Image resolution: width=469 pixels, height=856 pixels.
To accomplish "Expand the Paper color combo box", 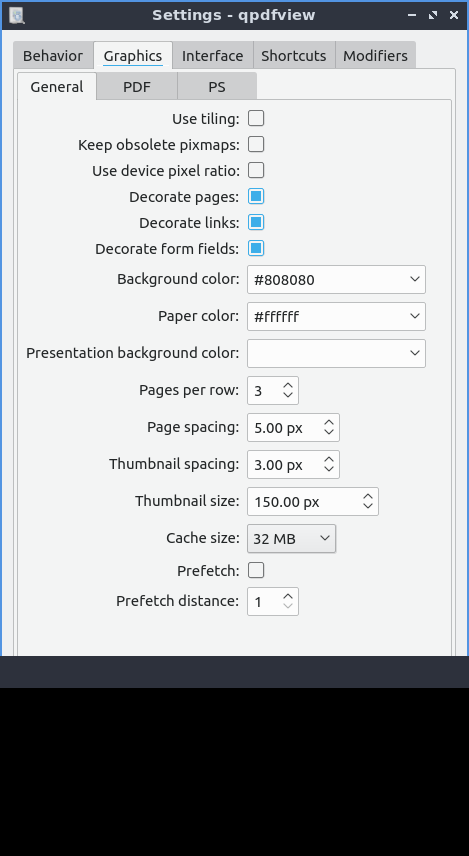I will pyautogui.click(x=336, y=317).
